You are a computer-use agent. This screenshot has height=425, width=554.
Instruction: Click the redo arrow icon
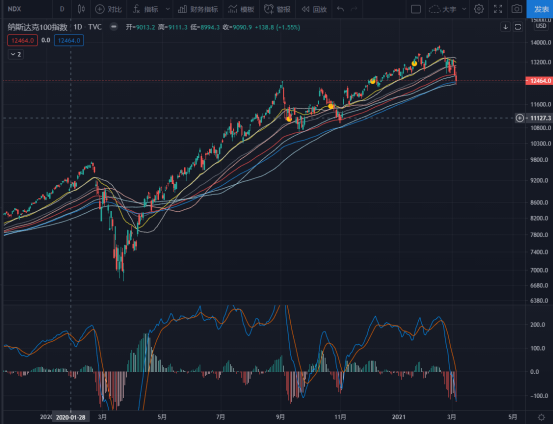point(354,9)
